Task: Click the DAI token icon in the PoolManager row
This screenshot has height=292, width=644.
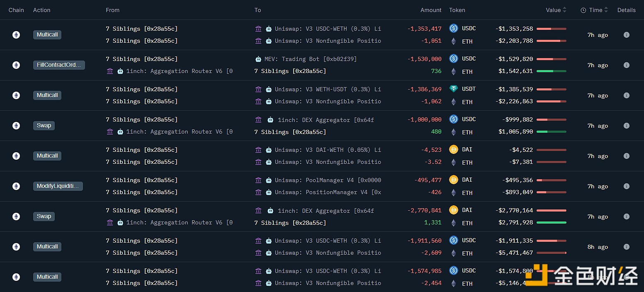Action: click(453, 180)
